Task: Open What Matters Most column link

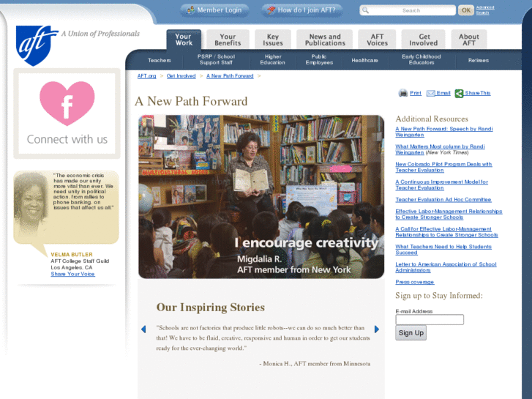Action: point(440,149)
